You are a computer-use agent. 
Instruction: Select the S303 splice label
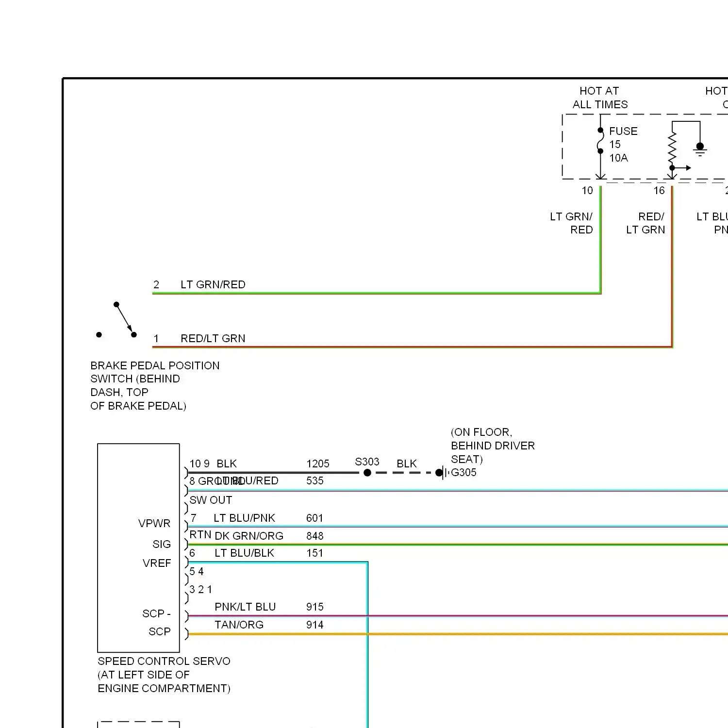coord(367,462)
